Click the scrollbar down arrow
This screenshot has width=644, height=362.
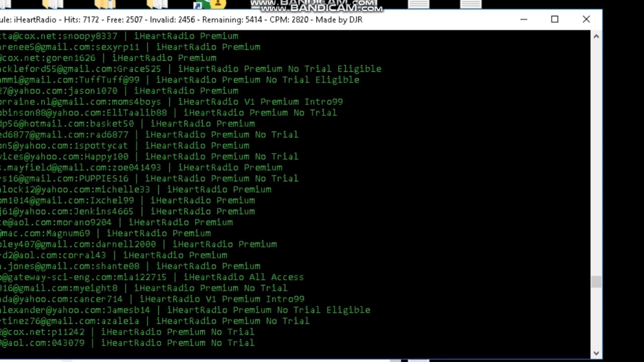(596, 353)
